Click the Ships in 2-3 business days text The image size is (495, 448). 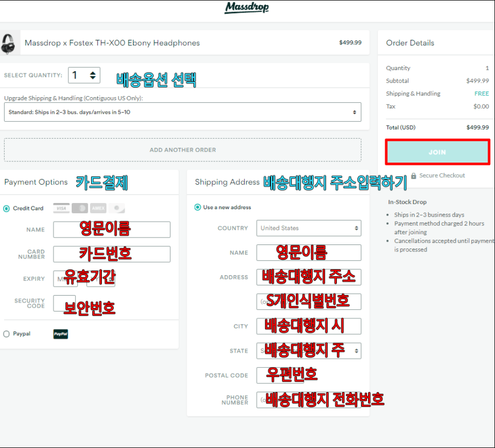429,215
